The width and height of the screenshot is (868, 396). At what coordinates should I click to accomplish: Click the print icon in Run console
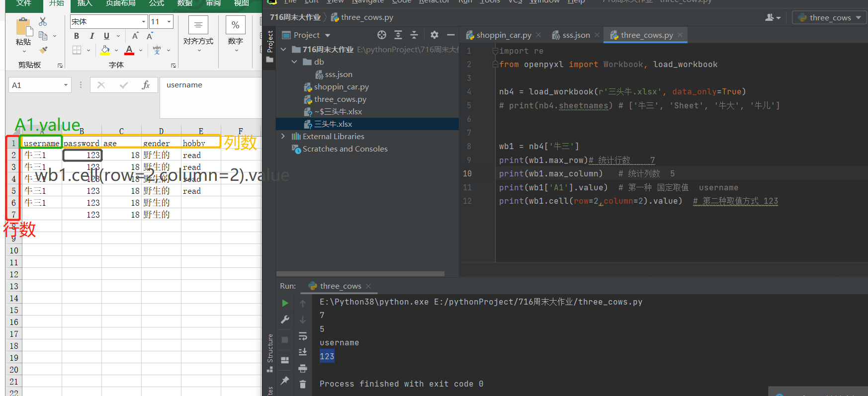click(303, 368)
